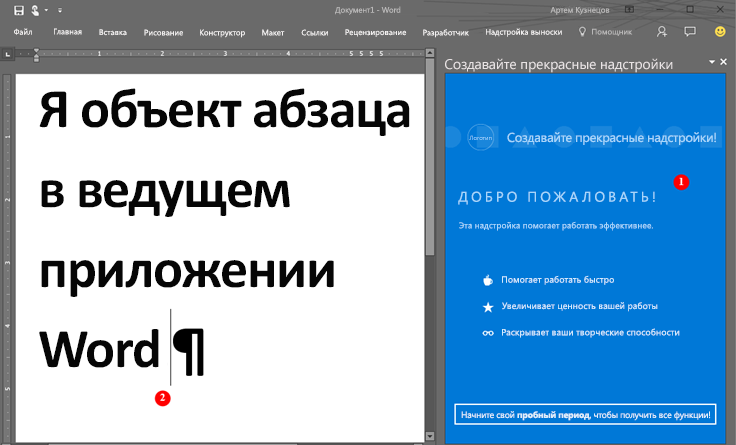Click the text 'Увеличивает ценность вашей работы'
The width and height of the screenshot is (736, 445).
click(x=579, y=306)
